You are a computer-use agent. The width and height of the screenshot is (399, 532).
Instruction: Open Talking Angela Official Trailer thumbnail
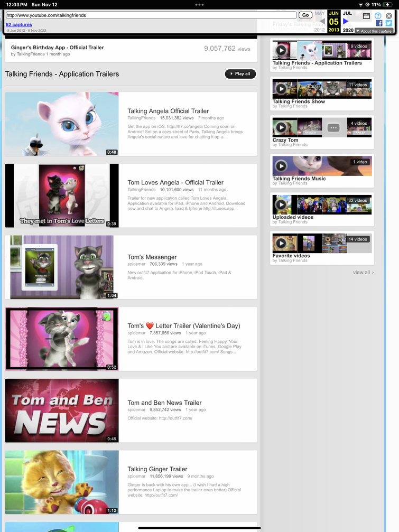tap(62, 124)
